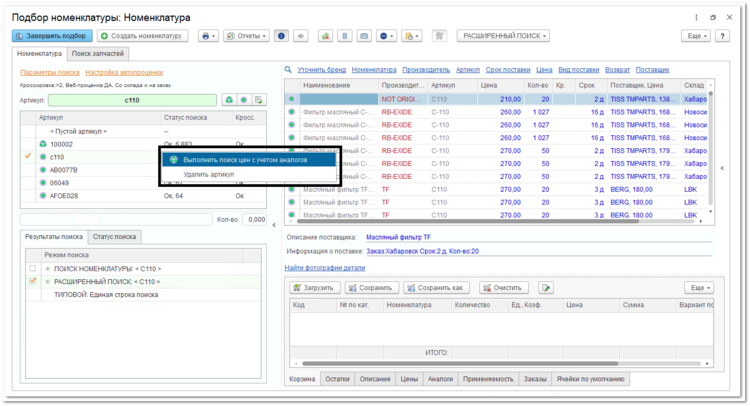Viewport: 750px width, 406px height.
Task: Open the РАСШИРЕННЫЙ ПОИСК dropdown
Action: [x=503, y=36]
